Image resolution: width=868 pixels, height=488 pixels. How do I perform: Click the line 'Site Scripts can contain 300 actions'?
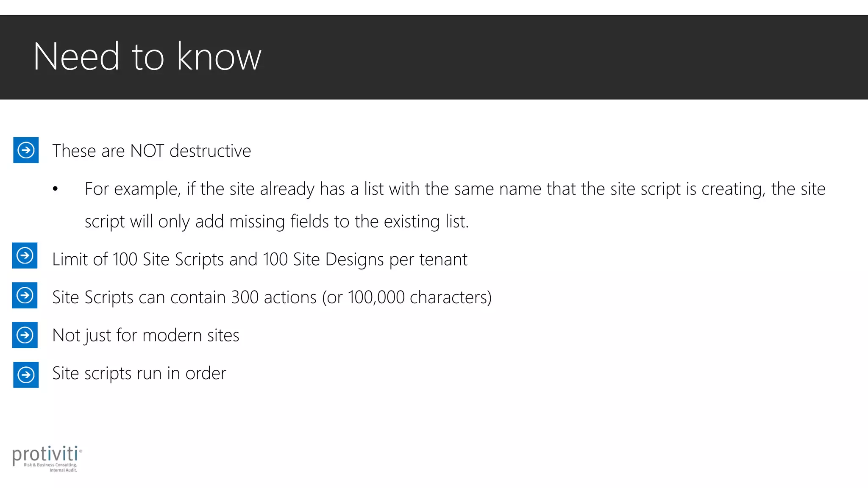[272, 297]
